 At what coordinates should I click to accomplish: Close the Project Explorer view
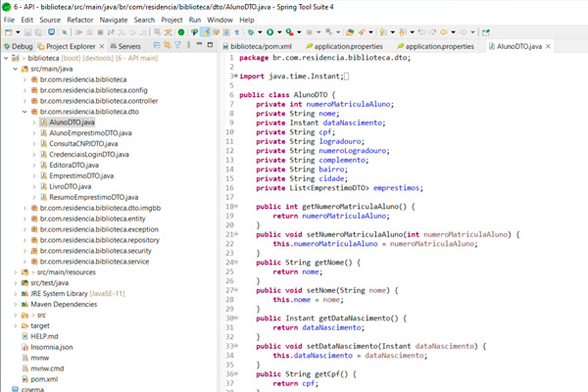click(102, 46)
